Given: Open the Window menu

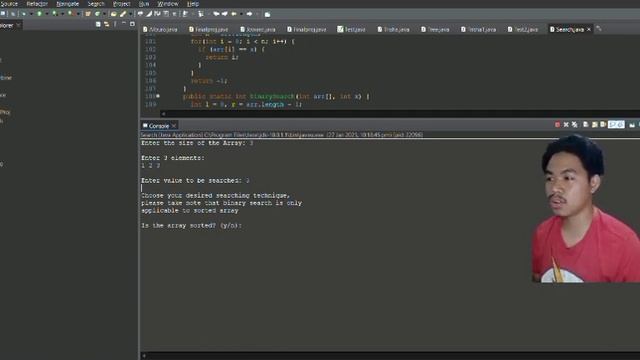Looking at the screenshot, I should click(168, 4).
